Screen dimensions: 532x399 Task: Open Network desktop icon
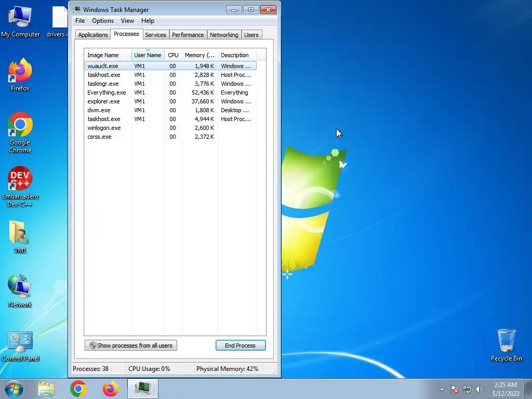pos(20,291)
